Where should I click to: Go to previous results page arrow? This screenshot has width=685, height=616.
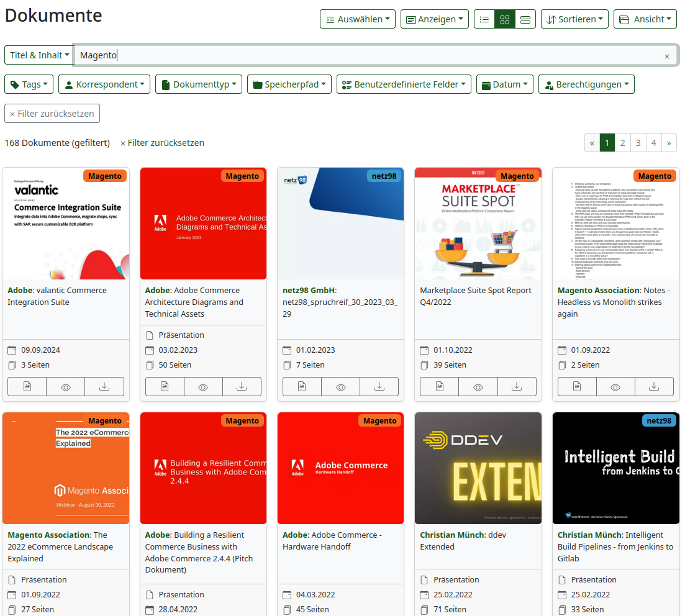[x=592, y=143]
